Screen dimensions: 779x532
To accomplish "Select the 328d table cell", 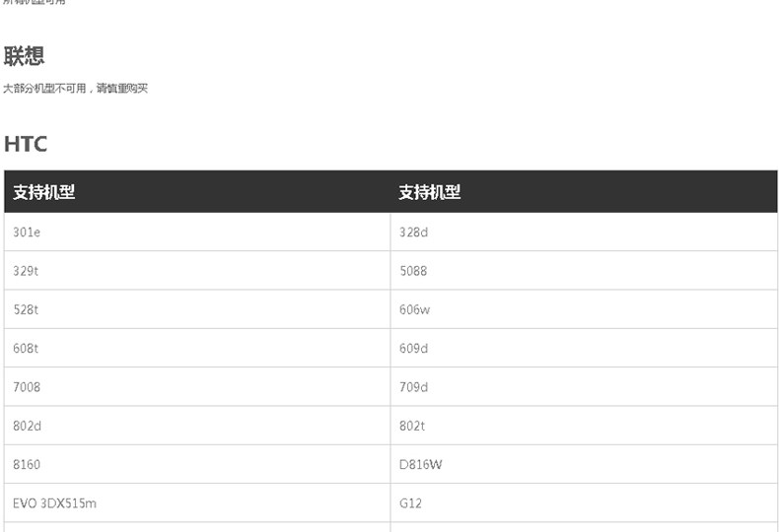I will tap(414, 233).
